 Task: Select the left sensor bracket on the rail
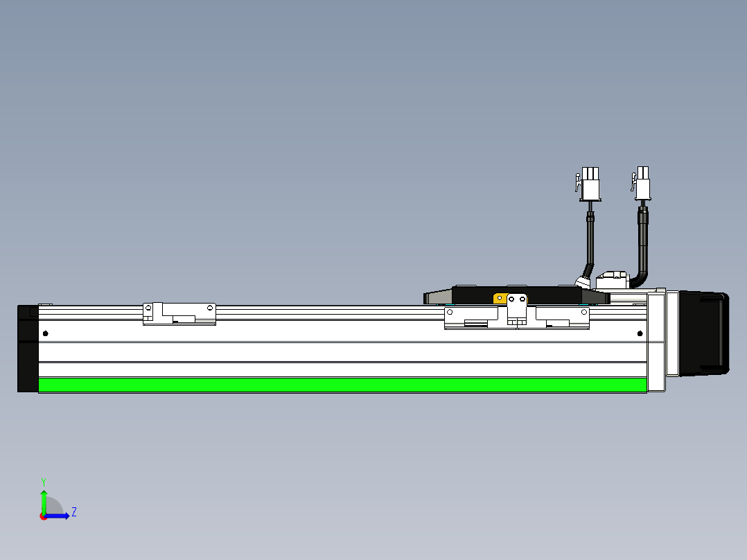point(179,313)
